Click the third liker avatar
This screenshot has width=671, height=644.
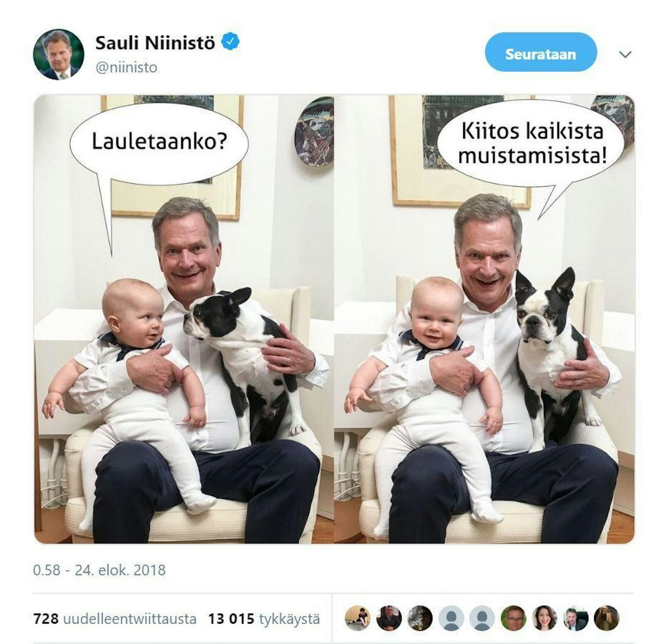(x=420, y=618)
